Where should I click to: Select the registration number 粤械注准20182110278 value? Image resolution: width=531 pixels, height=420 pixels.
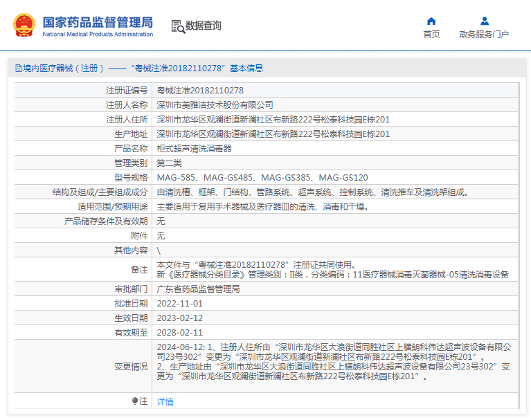[x=200, y=91]
